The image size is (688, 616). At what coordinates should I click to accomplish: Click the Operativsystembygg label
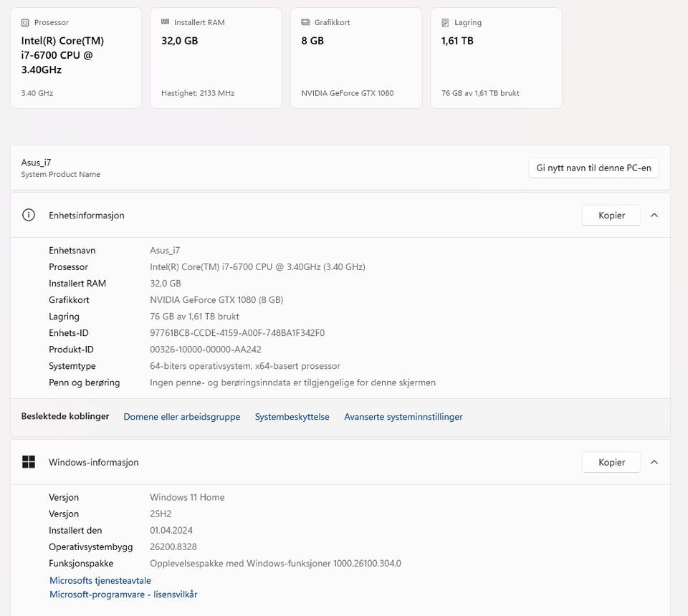[x=90, y=547]
